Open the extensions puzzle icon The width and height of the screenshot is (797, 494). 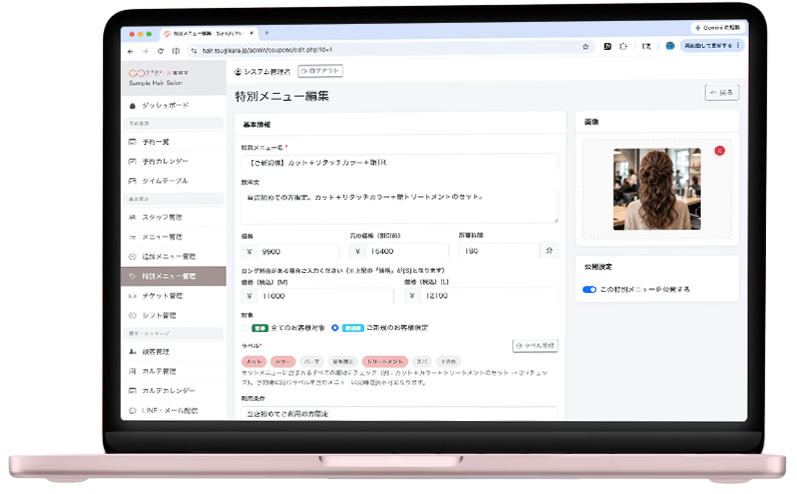(623, 46)
